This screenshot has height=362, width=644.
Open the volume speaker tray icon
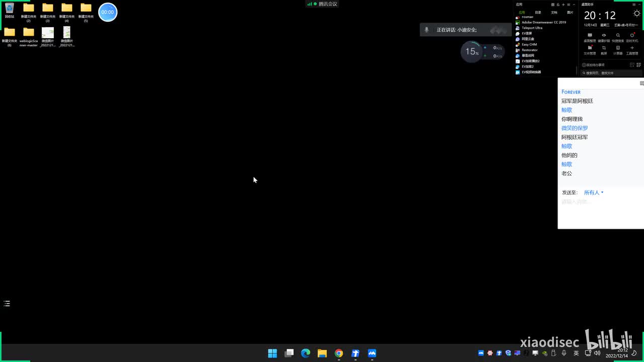(597, 353)
